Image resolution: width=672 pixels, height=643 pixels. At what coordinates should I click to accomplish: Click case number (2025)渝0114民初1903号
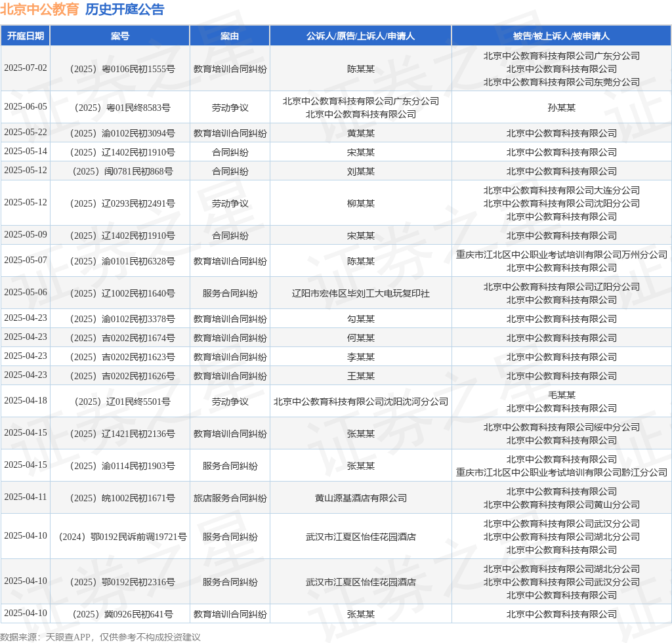[122, 466]
